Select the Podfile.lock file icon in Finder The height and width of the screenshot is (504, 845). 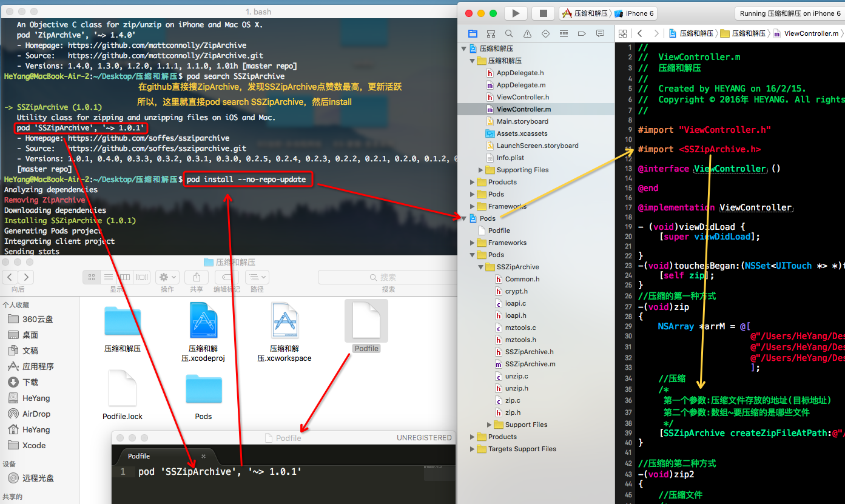(123, 389)
